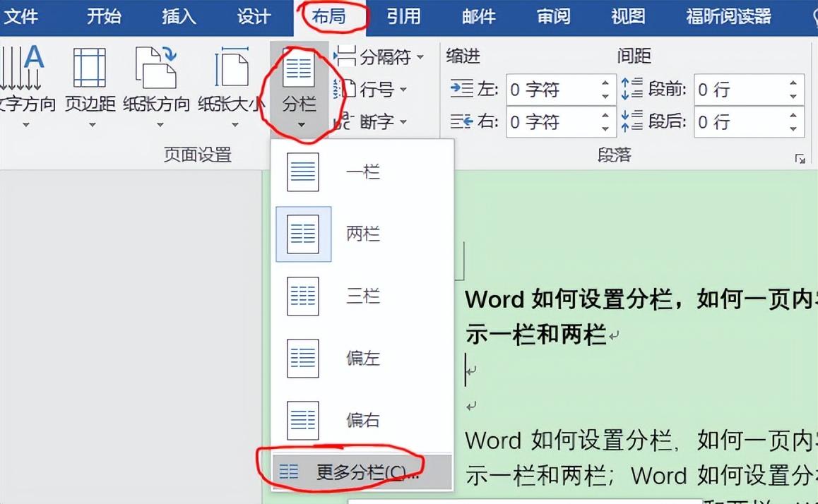Open the 分隔符 breaks dropdown
818x504 pixels.
(x=379, y=56)
